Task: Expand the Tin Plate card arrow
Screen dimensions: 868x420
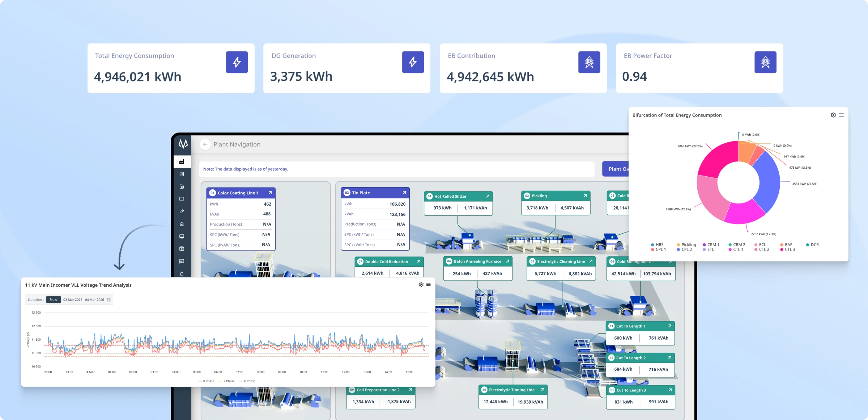Action: 404,193
